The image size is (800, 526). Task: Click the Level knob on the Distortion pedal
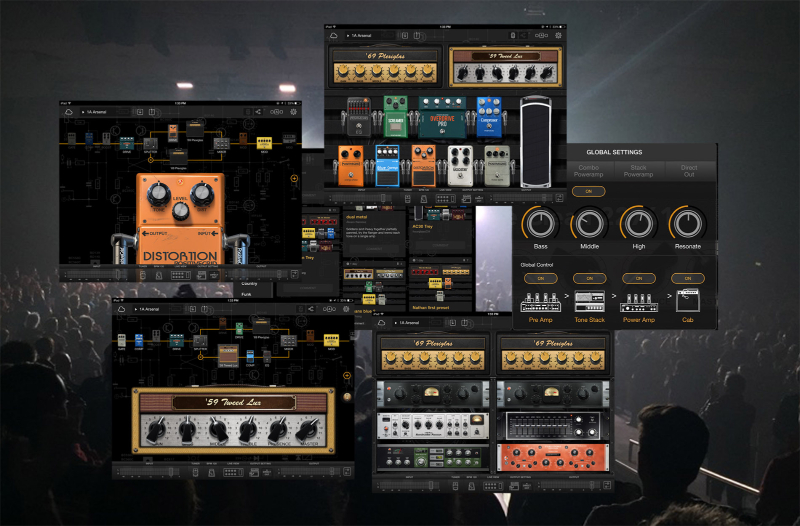click(x=181, y=210)
